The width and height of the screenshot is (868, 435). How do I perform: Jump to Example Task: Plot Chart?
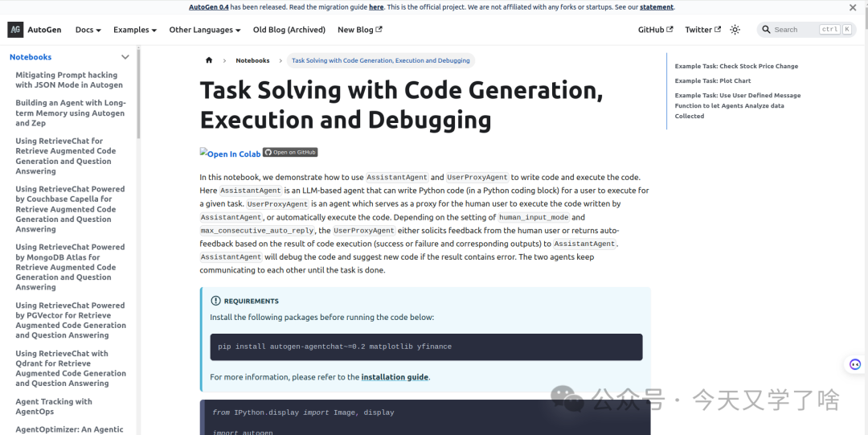[712, 81]
